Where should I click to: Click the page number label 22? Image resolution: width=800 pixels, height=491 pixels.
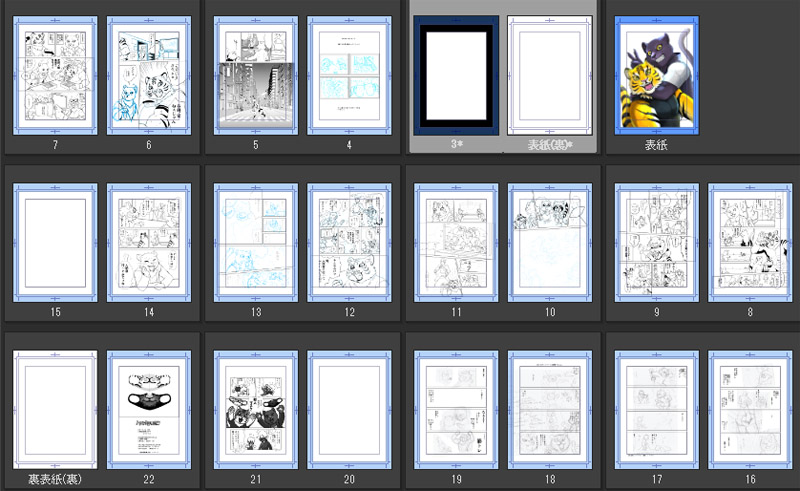click(x=149, y=479)
